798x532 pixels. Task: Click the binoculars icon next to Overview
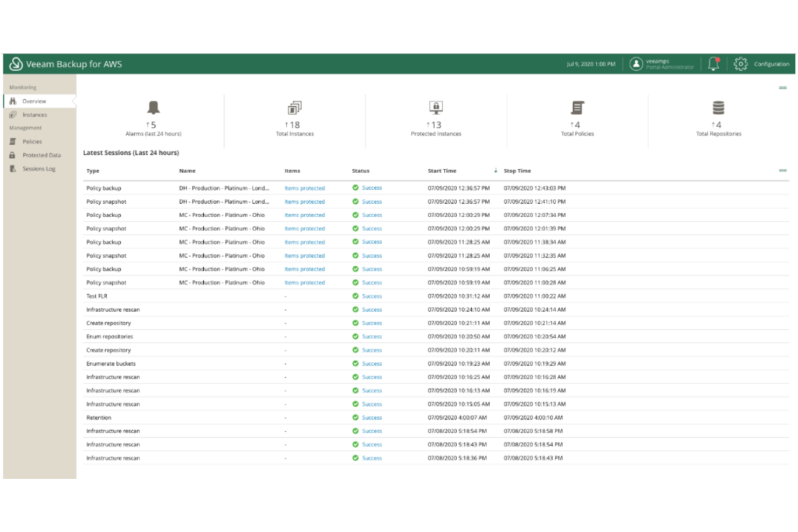click(x=13, y=100)
